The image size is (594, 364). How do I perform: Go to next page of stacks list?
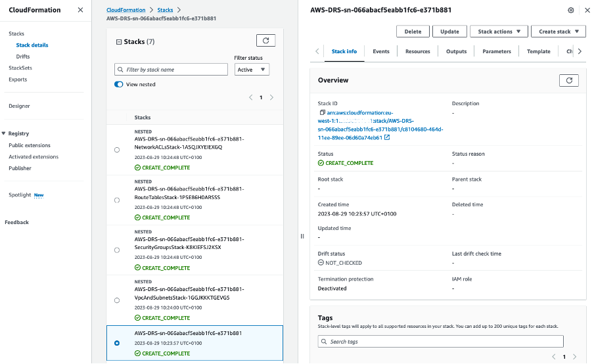[271, 97]
